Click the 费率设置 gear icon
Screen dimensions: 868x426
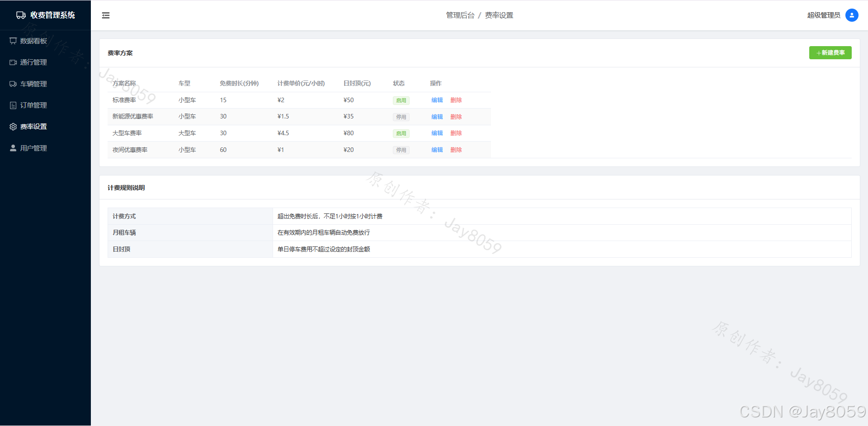click(13, 127)
